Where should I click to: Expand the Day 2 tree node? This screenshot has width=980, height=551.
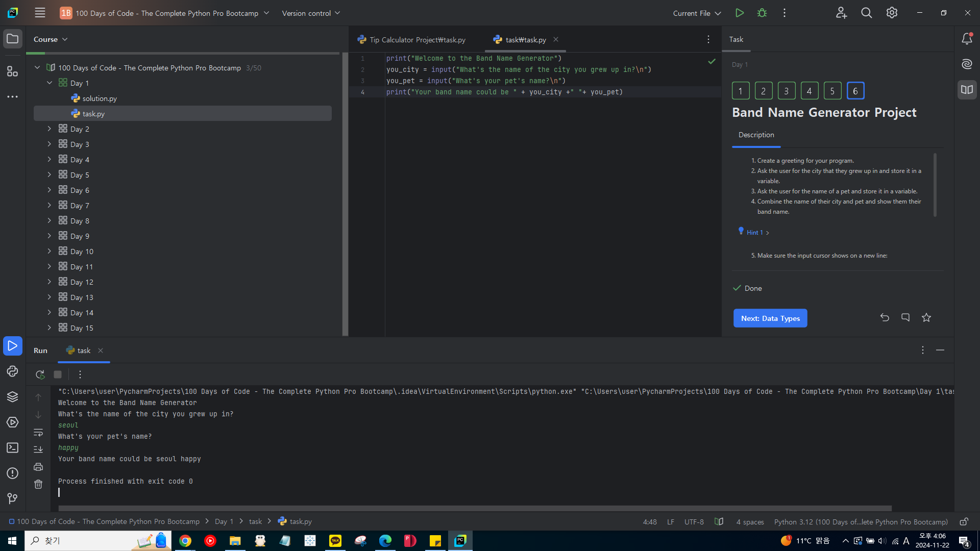coord(50,129)
